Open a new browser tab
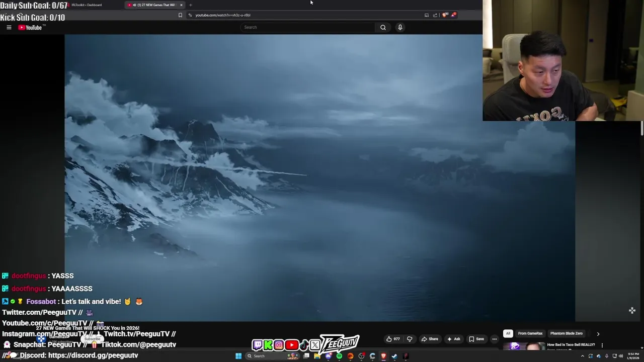The image size is (644, 362). click(190, 5)
